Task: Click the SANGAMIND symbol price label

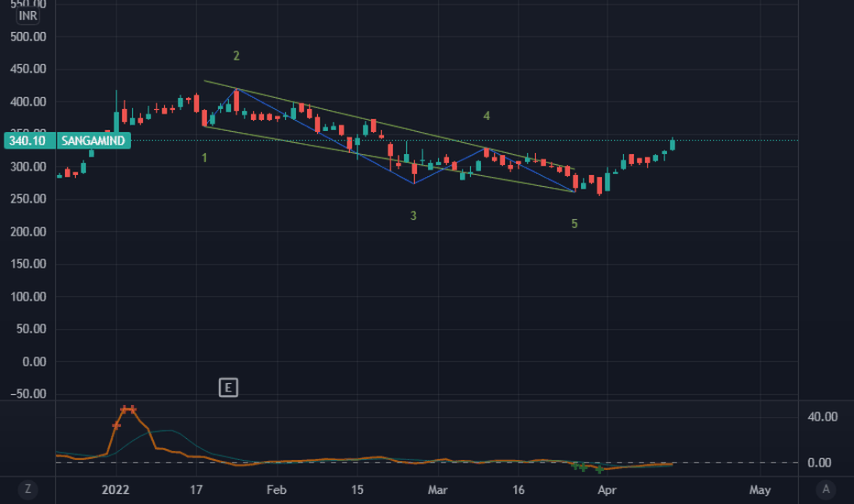Action: pyautogui.click(x=93, y=140)
